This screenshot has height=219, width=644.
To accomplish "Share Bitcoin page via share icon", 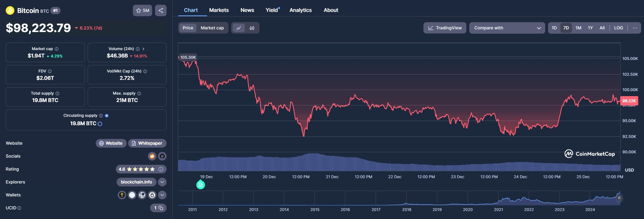I will [161, 10].
